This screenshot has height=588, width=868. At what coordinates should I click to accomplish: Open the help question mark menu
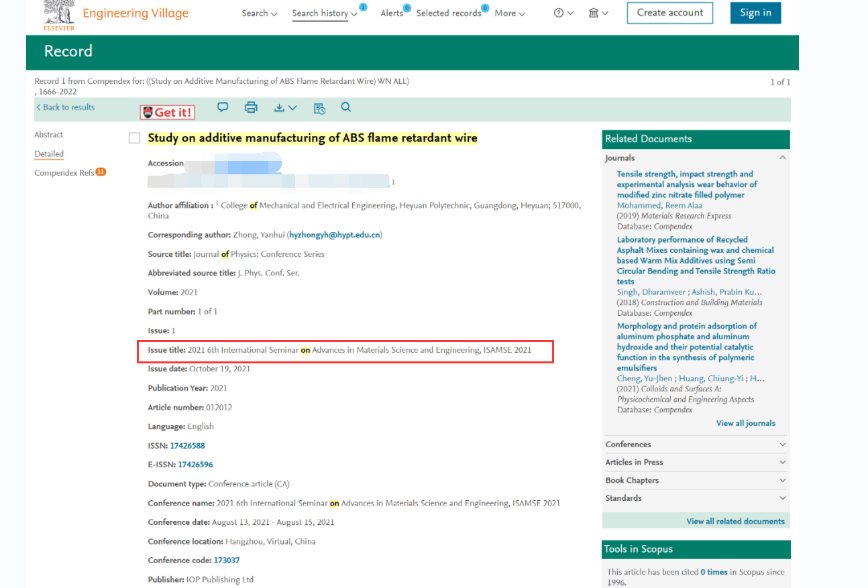563,13
